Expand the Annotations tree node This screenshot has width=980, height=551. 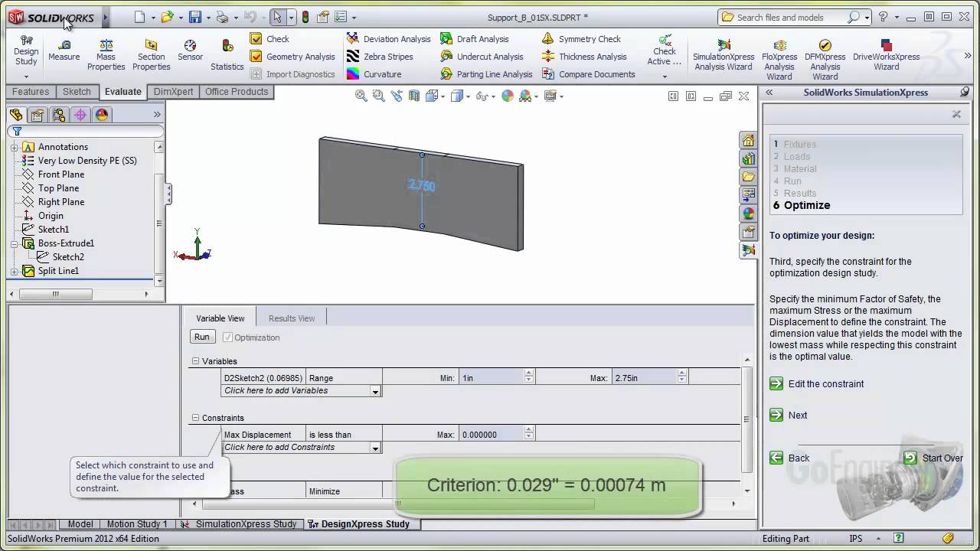(x=15, y=147)
